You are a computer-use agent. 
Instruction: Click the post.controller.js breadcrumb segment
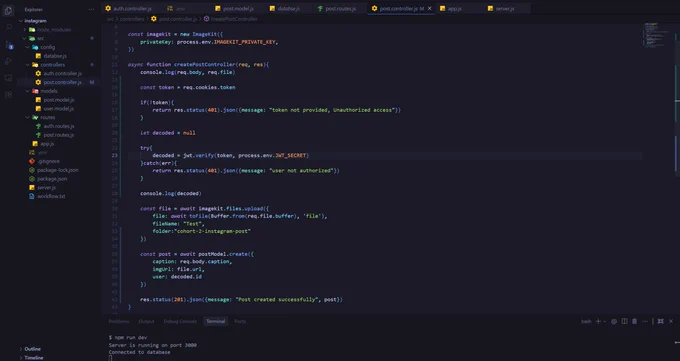tap(178, 19)
